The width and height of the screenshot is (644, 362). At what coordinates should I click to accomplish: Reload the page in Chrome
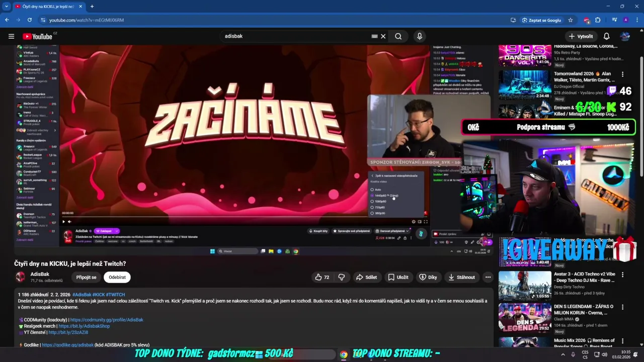pyautogui.click(x=30, y=20)
